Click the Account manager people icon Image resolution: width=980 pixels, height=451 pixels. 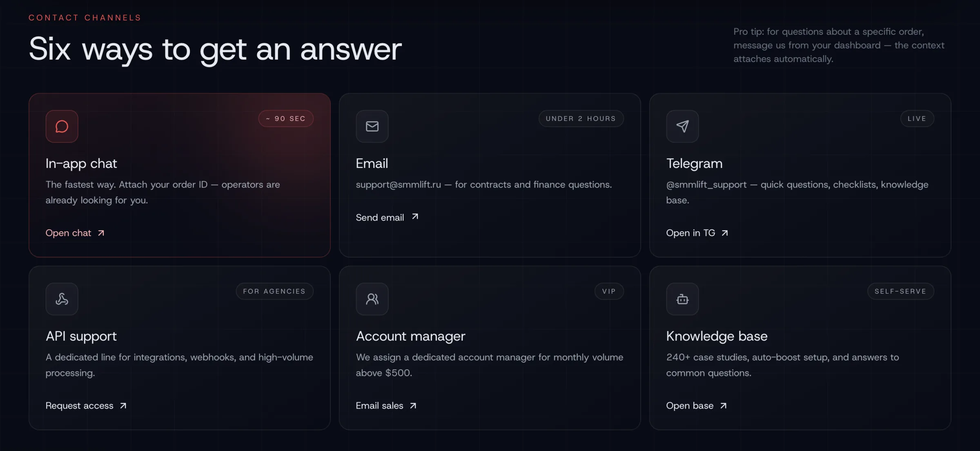[x=372, y=299]
